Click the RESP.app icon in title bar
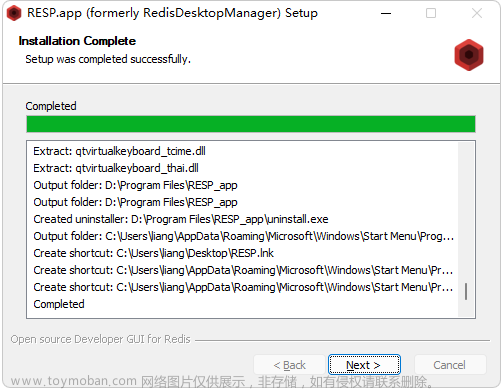503x390 pixels. 14,13
